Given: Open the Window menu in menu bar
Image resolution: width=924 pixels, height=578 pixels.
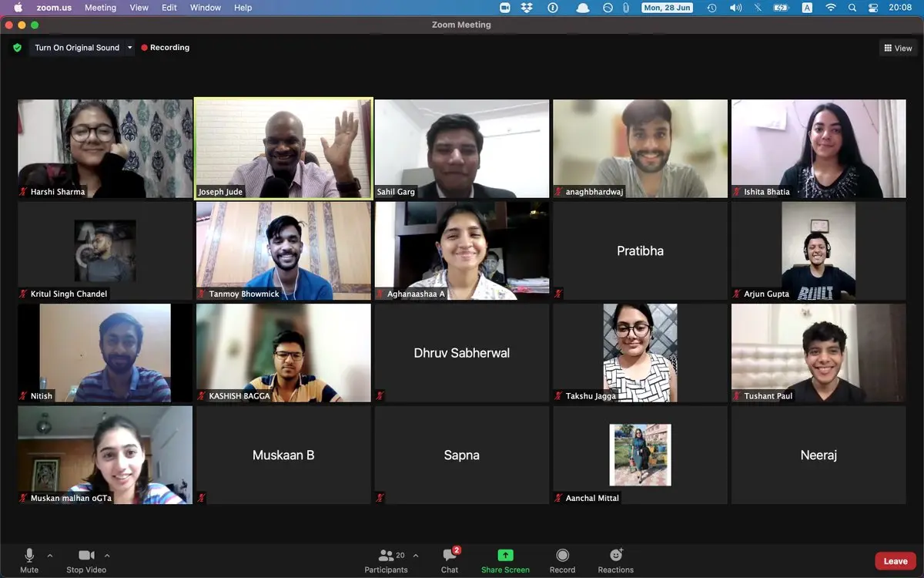Looking at the screenshot, I should (x=206, y=8).
